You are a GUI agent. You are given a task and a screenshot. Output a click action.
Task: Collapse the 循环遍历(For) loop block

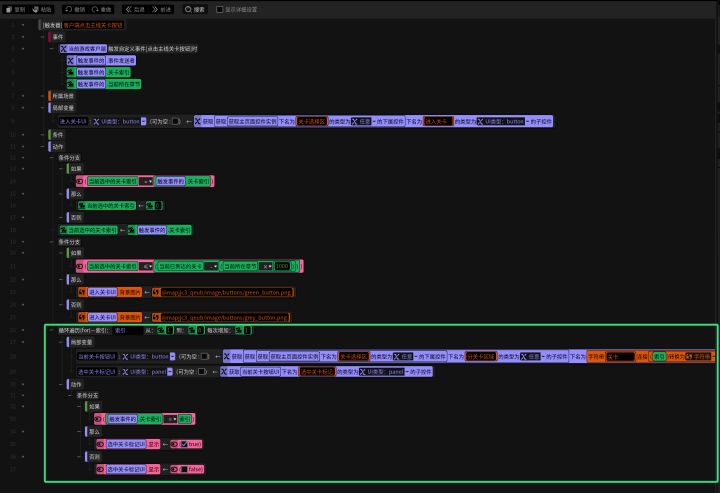point(51,329)
